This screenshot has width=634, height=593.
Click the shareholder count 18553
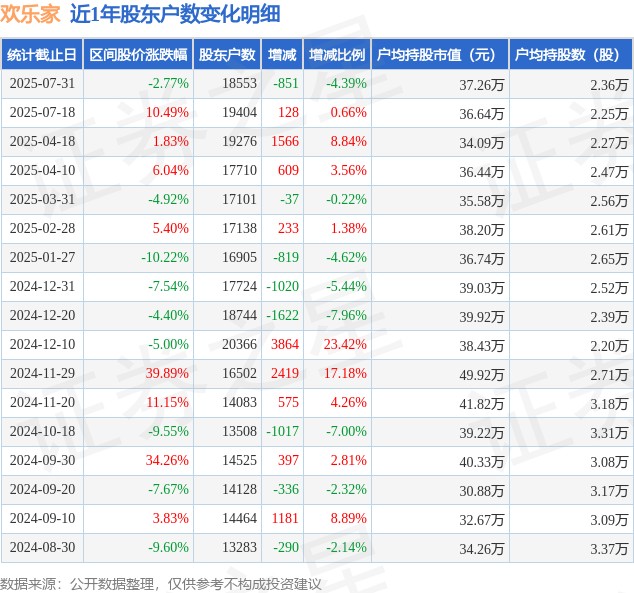239,84
